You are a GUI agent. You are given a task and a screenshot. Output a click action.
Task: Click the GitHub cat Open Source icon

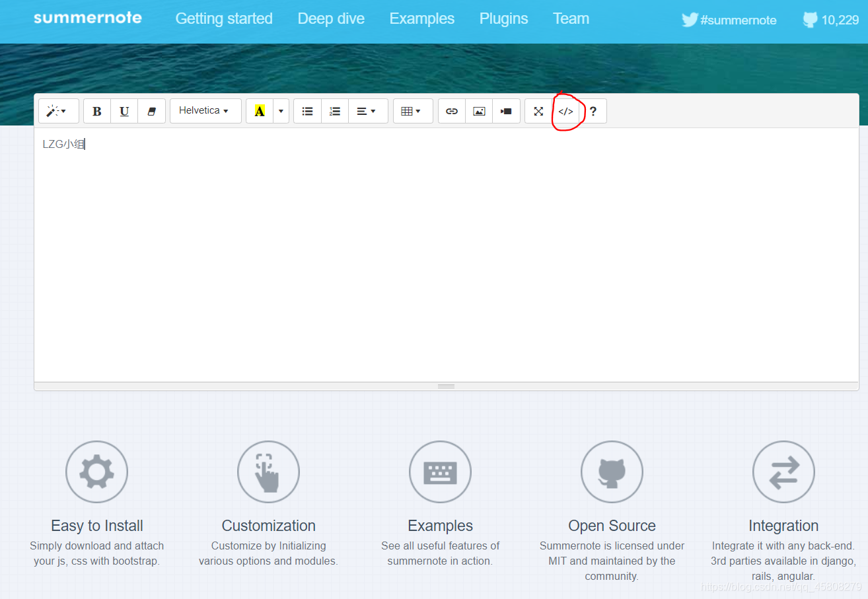click(x=612, y=472)
